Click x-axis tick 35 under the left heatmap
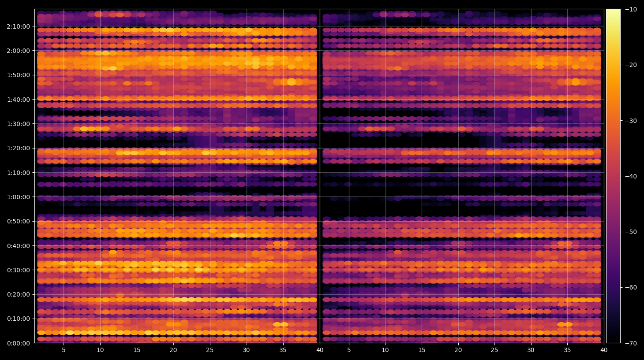 point(283,350)
